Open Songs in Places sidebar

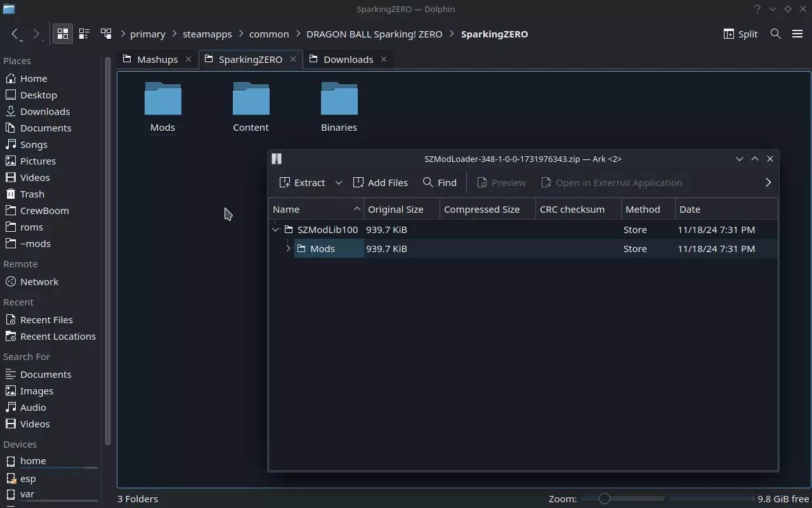(51, 144)
